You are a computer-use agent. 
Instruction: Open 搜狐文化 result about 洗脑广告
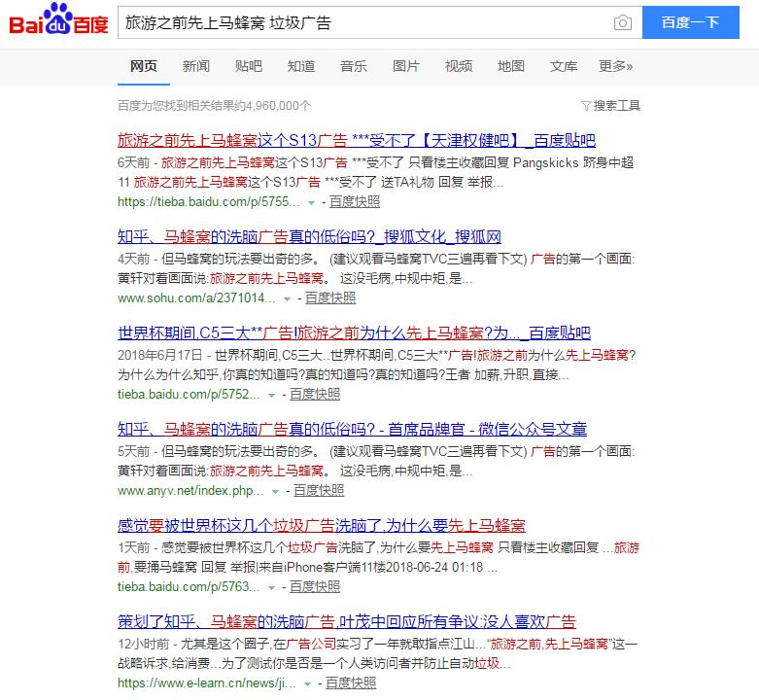pos(309,236)
